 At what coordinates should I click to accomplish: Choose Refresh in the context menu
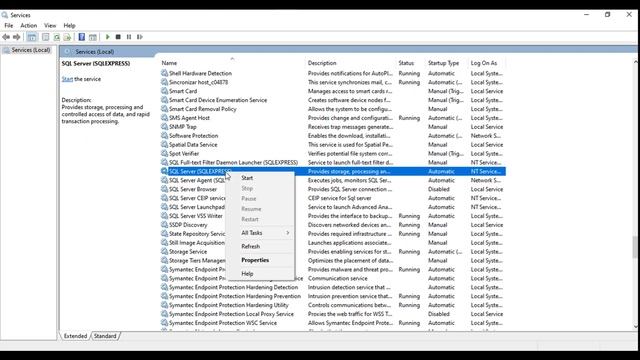pos(260,247)
